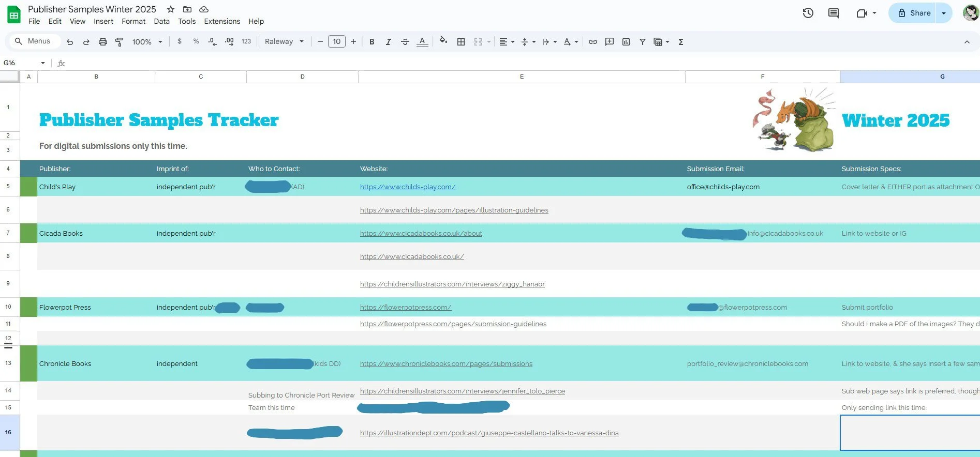This screenshot has height=457, width=980.
Task: Toggle Italic formatting
Action: point(388,42)
